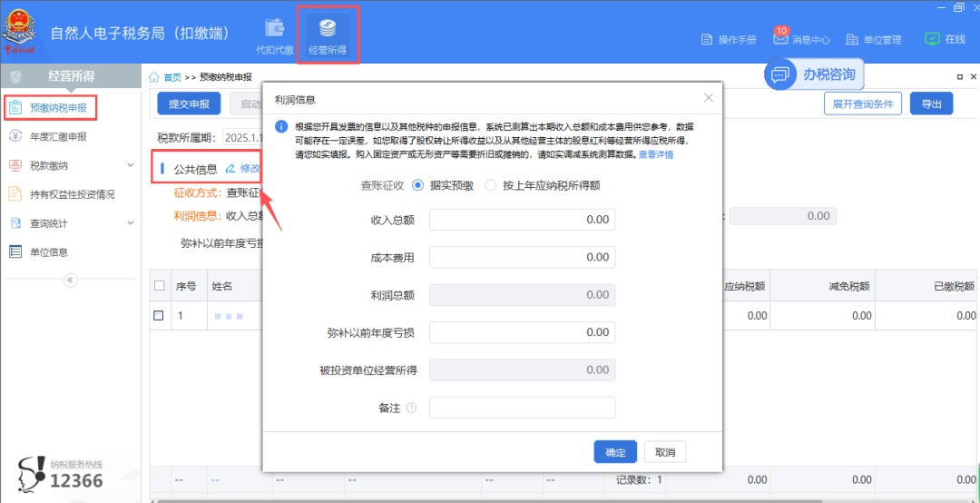Expand 查询统计 sidebar menu
The width and height of the screenshot is (980, 503).
pyautogui.click(x=130, y=223)
